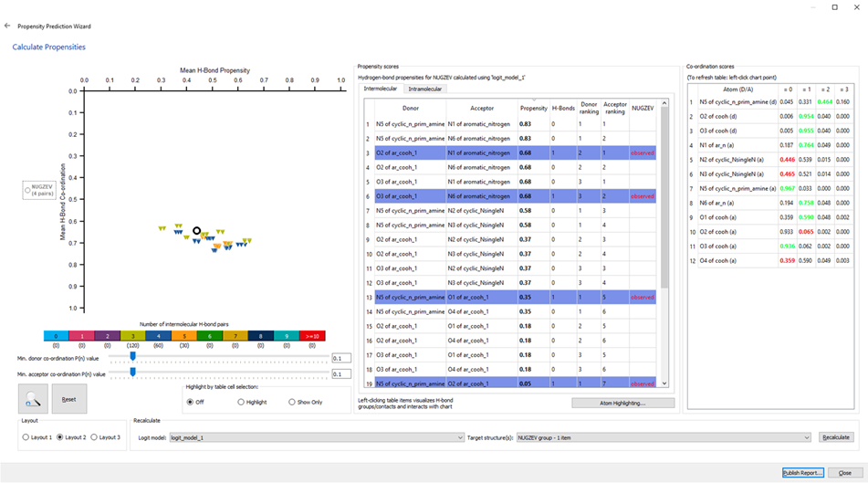Image resolution: width=868 pixels, height=483 pixels.
Task: Click the Atom Highlighting button
Action: (623, 403)
